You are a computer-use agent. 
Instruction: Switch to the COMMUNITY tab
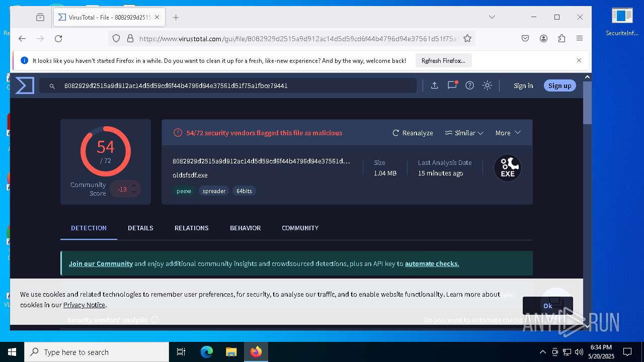point(300,228)
